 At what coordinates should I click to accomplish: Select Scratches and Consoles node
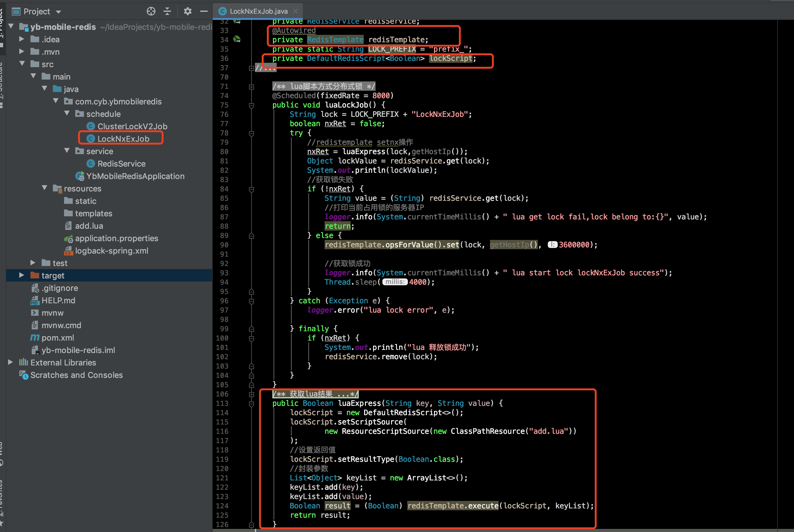point(76,375)
